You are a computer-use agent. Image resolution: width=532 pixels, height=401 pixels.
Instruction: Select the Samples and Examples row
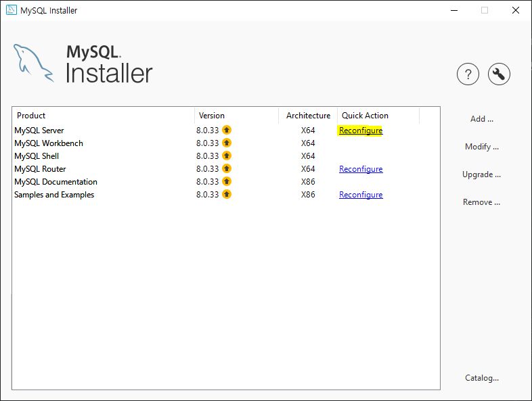(x=226, y=195)
